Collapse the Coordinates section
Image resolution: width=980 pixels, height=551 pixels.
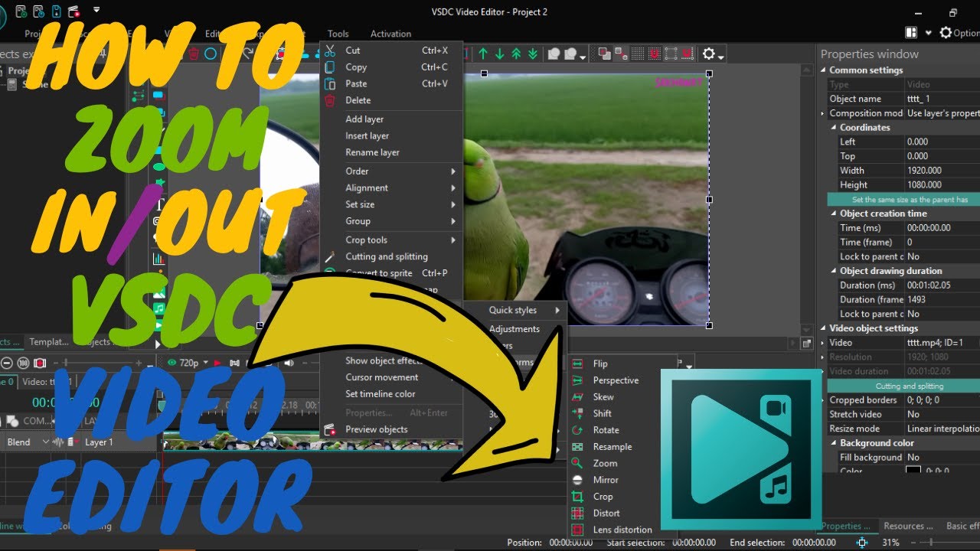tap(835, 128)
